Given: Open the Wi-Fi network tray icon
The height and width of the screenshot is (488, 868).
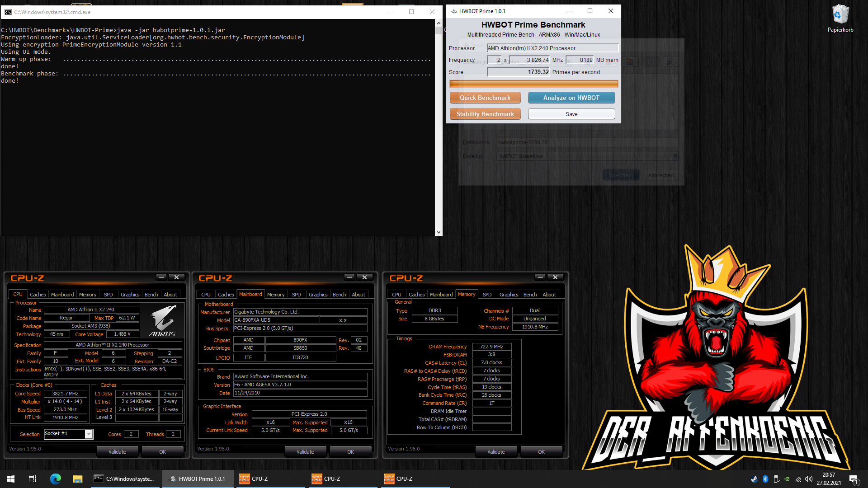Looking at the screenshot, I should pos(798,479).
